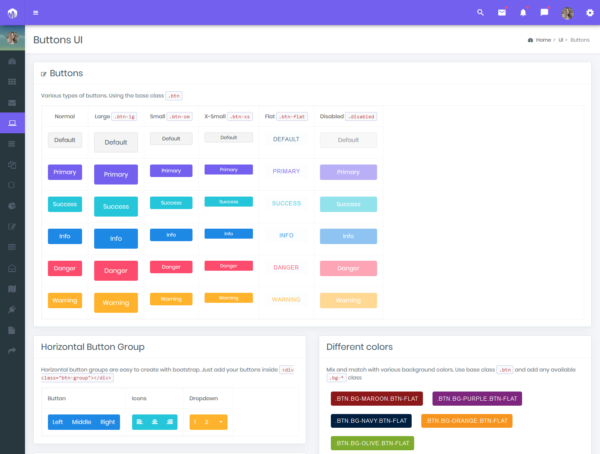Click the maroon .BTN.BG-MAROON.BTN-FLAT button
This screenshot has width=600, height=454.
(x=377, y=398)
